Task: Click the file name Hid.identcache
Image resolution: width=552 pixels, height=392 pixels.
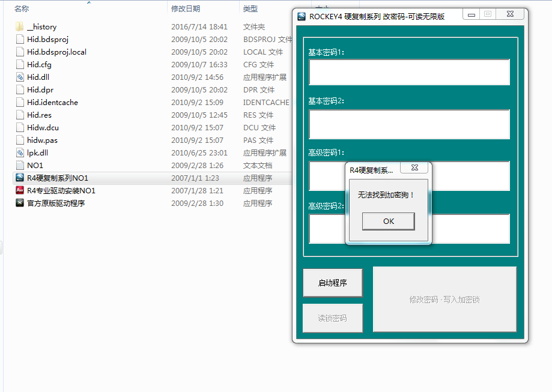Action: coord(52,103)
